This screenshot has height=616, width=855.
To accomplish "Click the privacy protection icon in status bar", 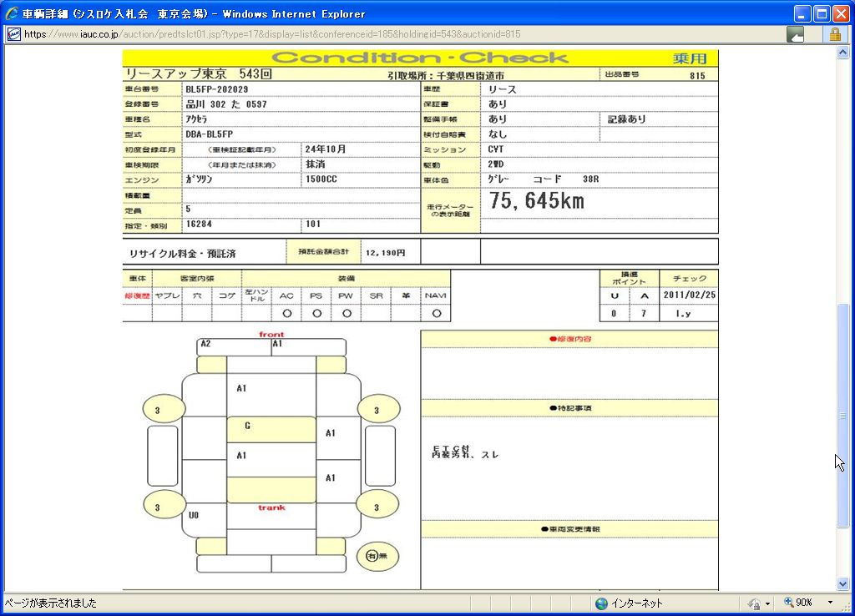I will 754,603.
